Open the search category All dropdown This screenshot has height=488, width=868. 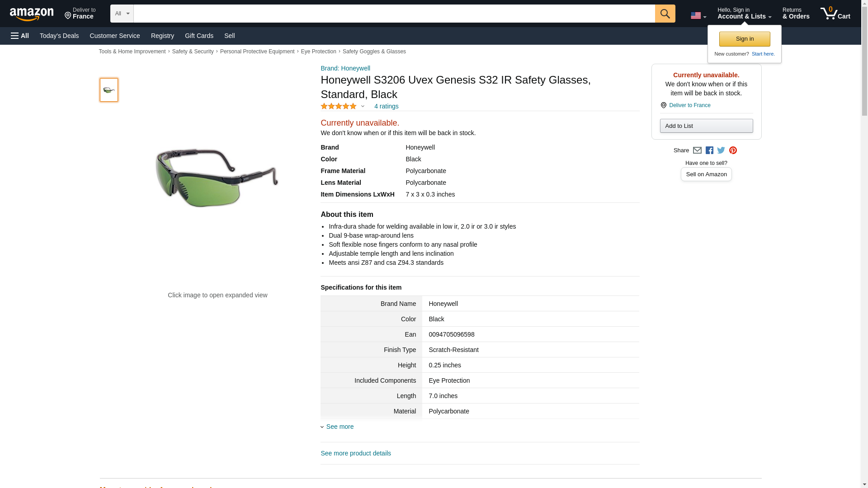[122, 14]
